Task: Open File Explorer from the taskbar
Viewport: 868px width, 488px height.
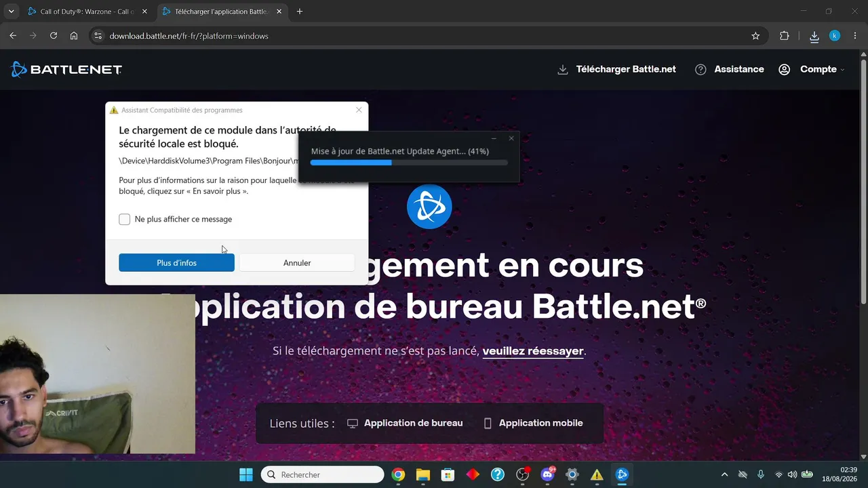Action: pyautogui.click(x=422, y=474)
